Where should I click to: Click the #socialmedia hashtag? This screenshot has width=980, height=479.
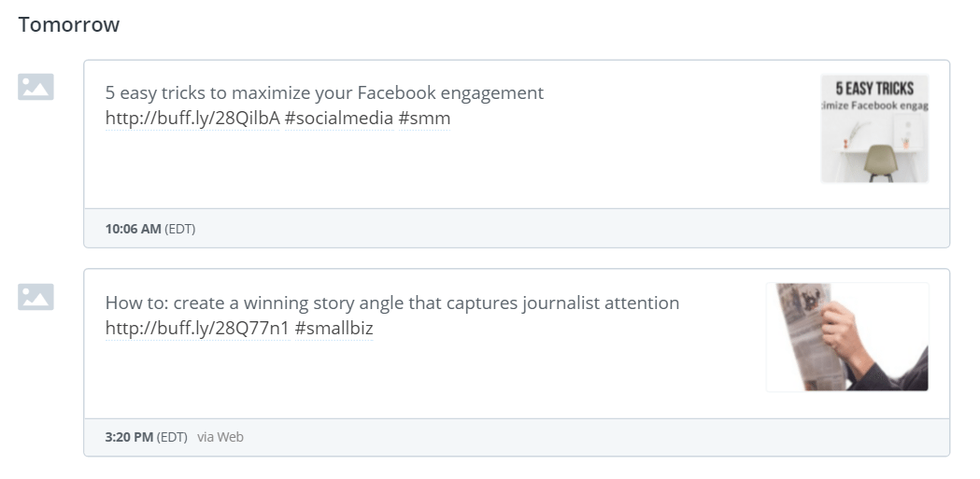pyautogui.click(x=338, y=119)
